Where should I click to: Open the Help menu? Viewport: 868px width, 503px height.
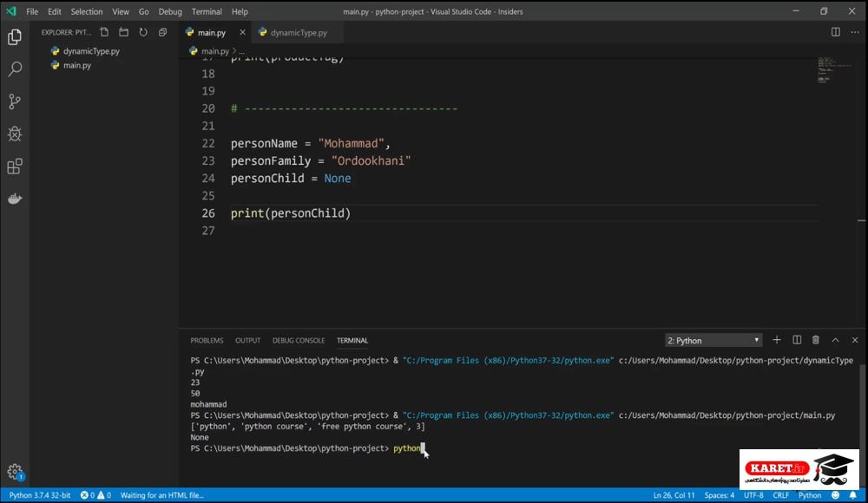[x=240, y=11]
